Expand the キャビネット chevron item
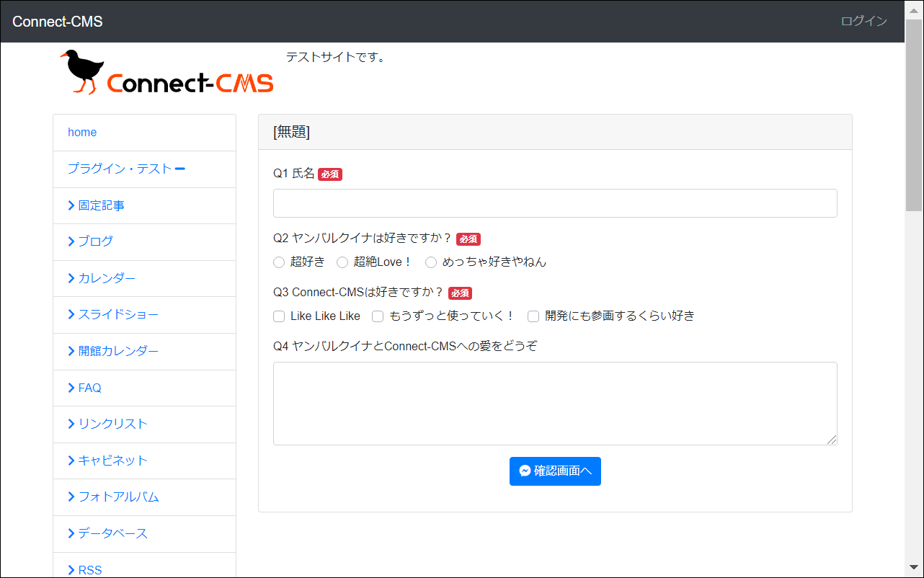 pyautogui.click(x=71, y=461)
